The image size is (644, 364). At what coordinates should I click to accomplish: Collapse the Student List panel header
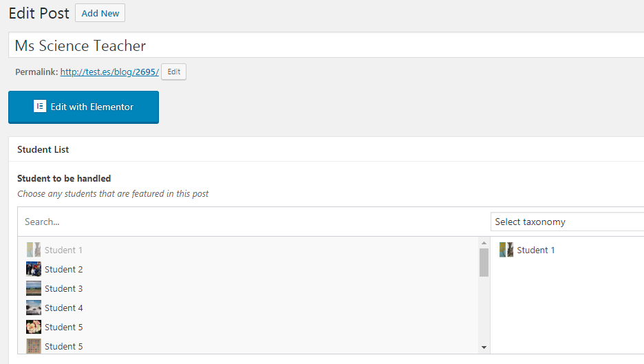pos(323,149)
